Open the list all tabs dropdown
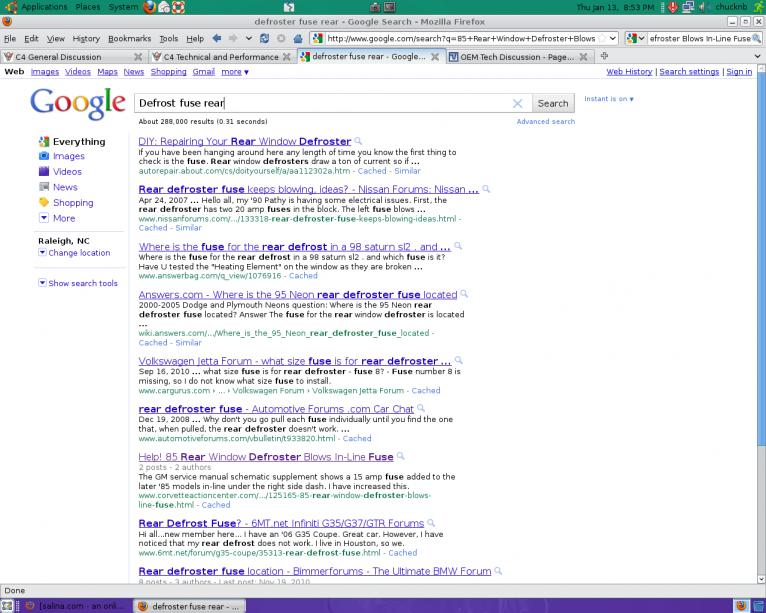This screenshot has width=766, height=613. 758,56
